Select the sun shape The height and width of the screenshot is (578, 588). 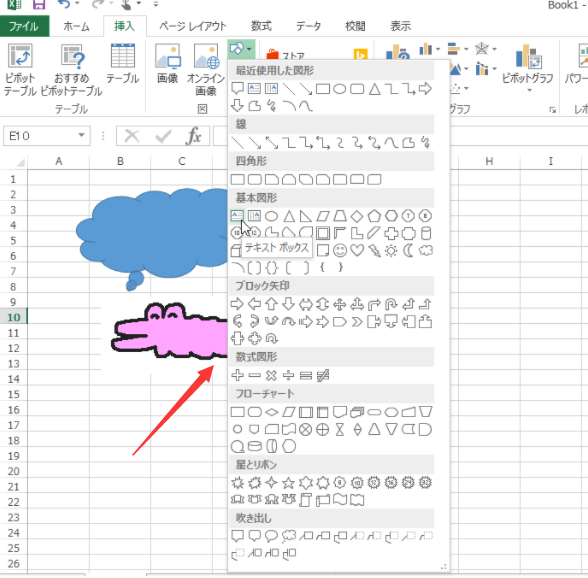tap(391, 250)
